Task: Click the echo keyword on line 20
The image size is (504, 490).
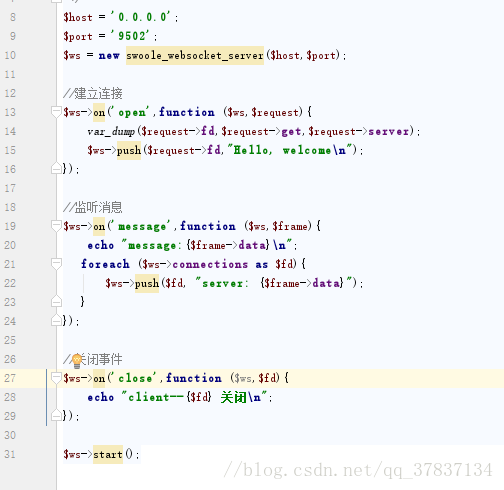Action: tap(101, 245)
